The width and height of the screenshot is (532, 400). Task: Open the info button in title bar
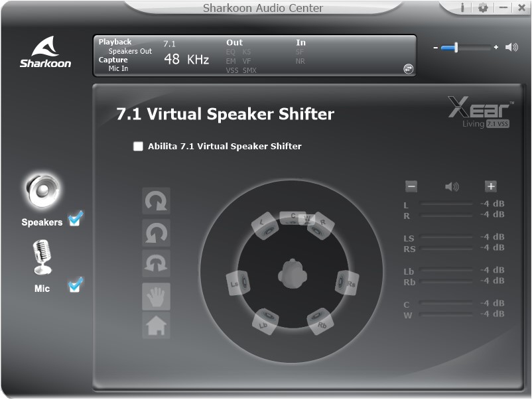[x=462, y=7]
